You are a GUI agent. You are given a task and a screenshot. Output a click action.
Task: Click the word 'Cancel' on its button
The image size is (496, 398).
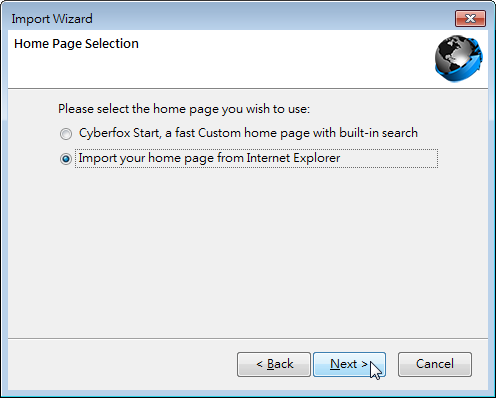[435, 364]
